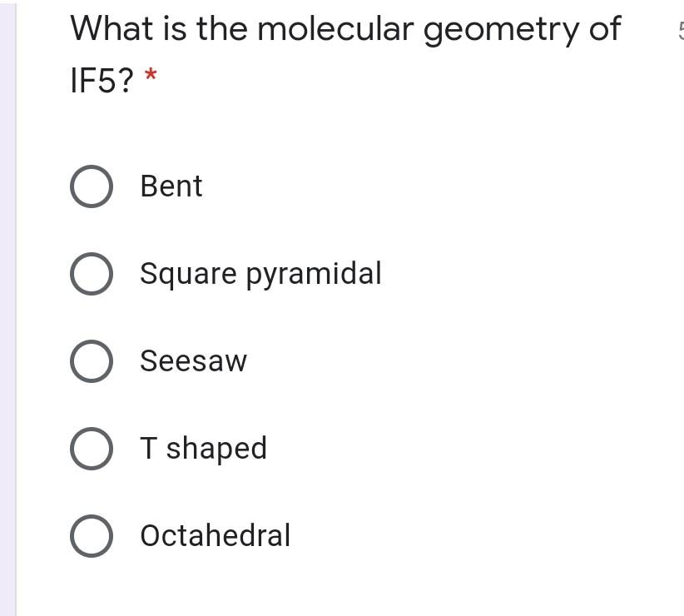Click the Square pyramidal label text
This screenshot has width=684, height=616.
tap(260, 274)
